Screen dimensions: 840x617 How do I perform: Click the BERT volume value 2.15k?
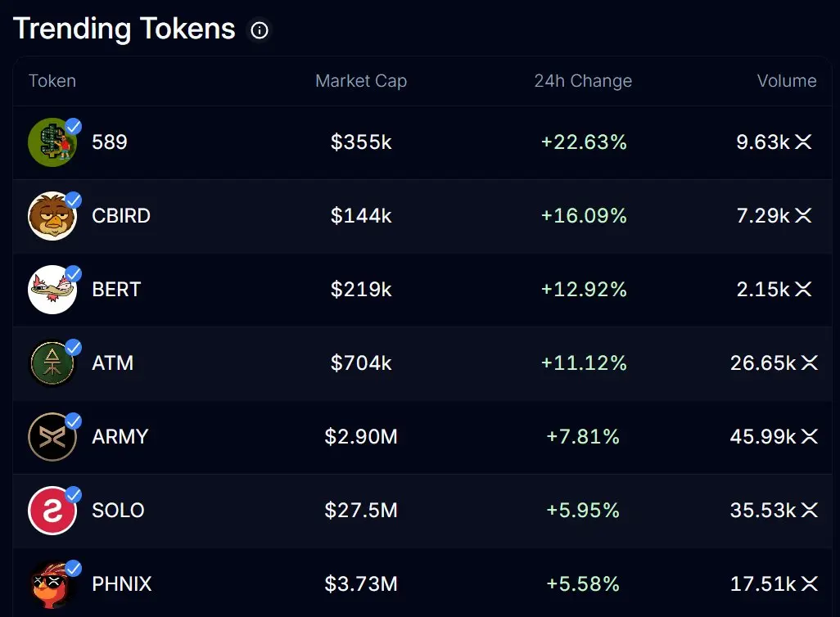pyautogui.click(x=763, y=290)
